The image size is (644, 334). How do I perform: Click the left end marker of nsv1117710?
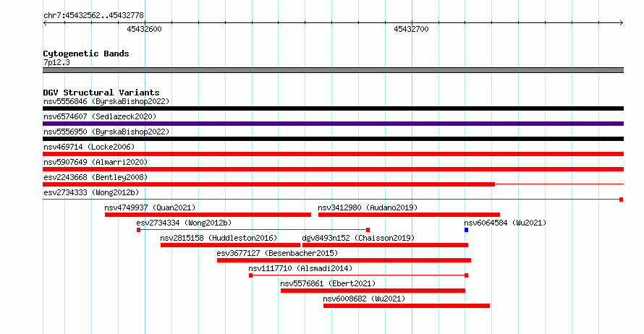click(x=250, y=275)
